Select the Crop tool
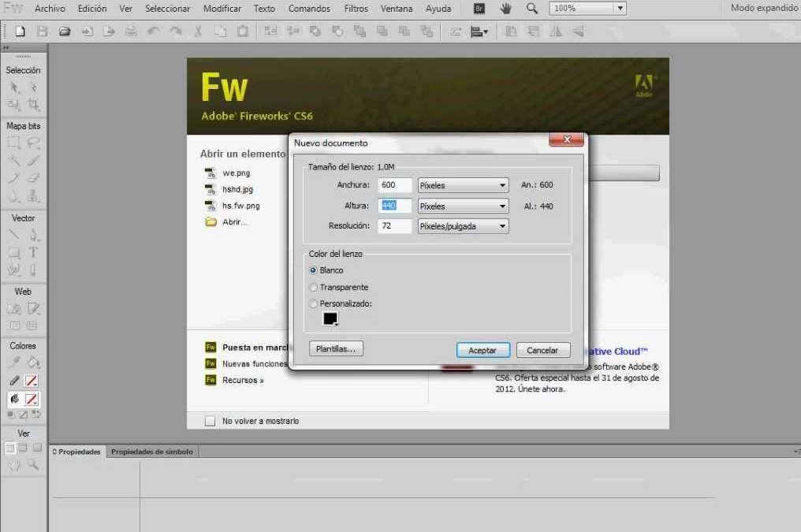The height and width of the screenshot is (532, 801). 33,105
